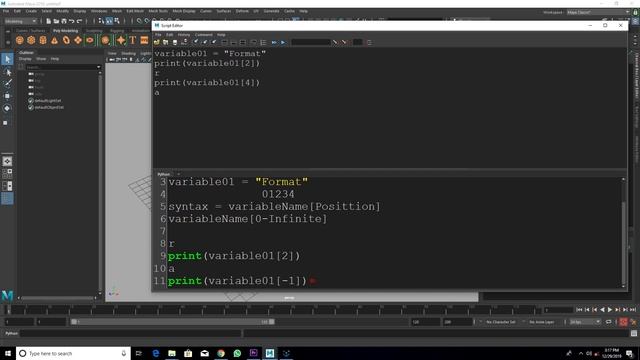Click the Type text tool on shelf
640x360 pixels.
point(133,40)
